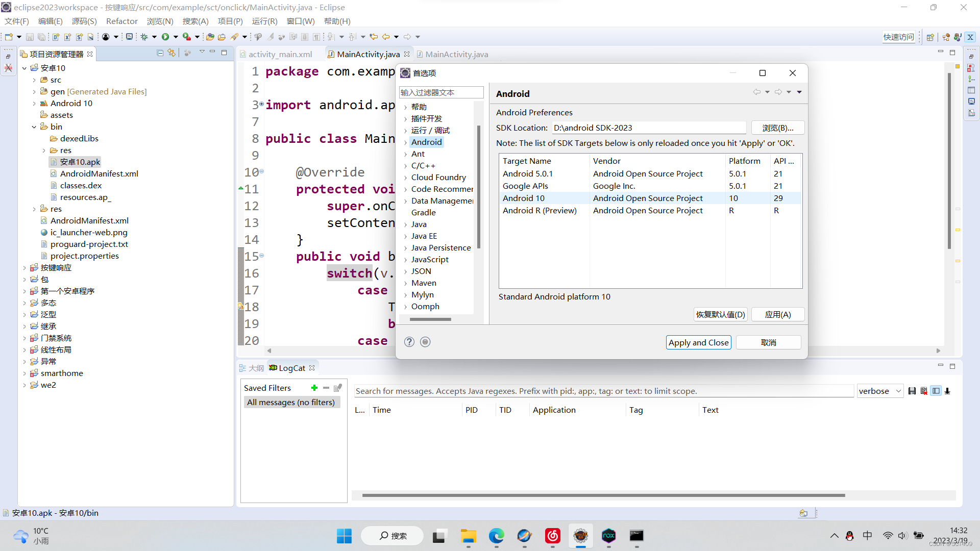The image size is (980, 551).
Task: Collapse the bin folder in tree
Action: click(34, 127)
